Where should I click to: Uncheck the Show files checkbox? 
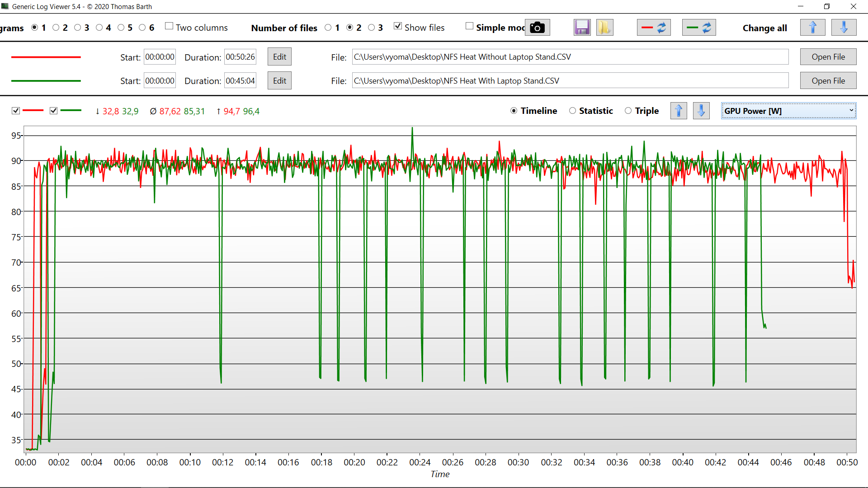pyautogui.click(x=398, y=26)
